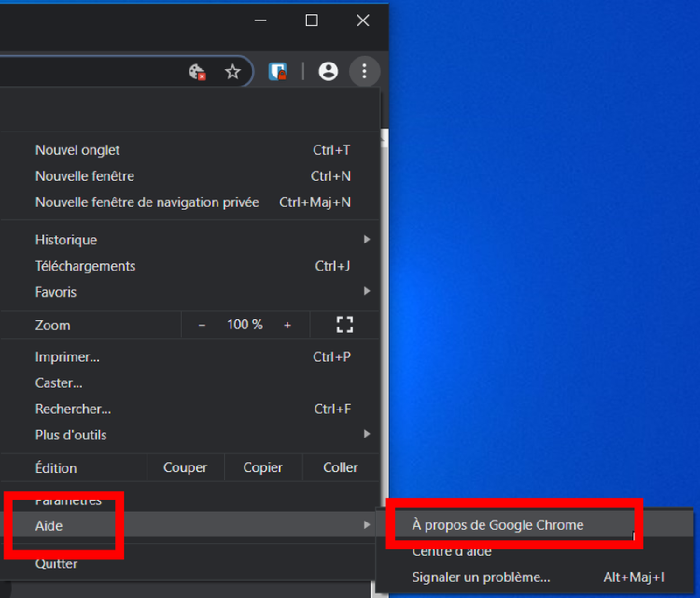Select À propos de Google Chrome
The image size is (700, 598).
point(498,525)
